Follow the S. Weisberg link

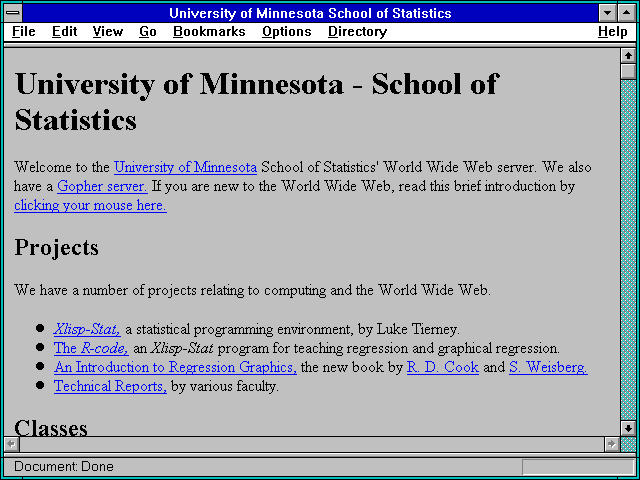[548, 367]
